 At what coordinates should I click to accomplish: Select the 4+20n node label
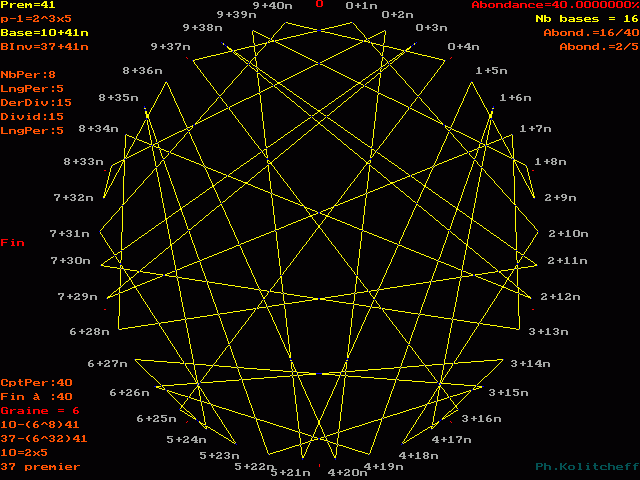pyautogui.click(x=348, y=473)
